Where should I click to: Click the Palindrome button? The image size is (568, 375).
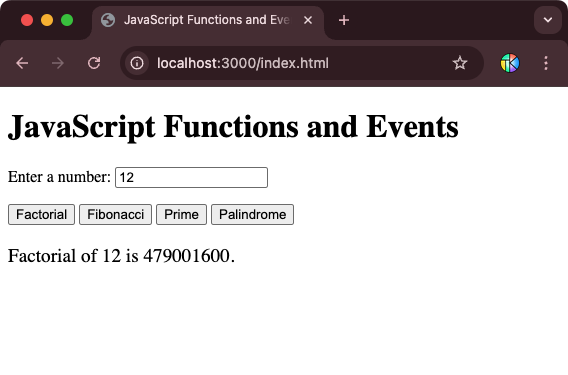[x=252, y=214]
